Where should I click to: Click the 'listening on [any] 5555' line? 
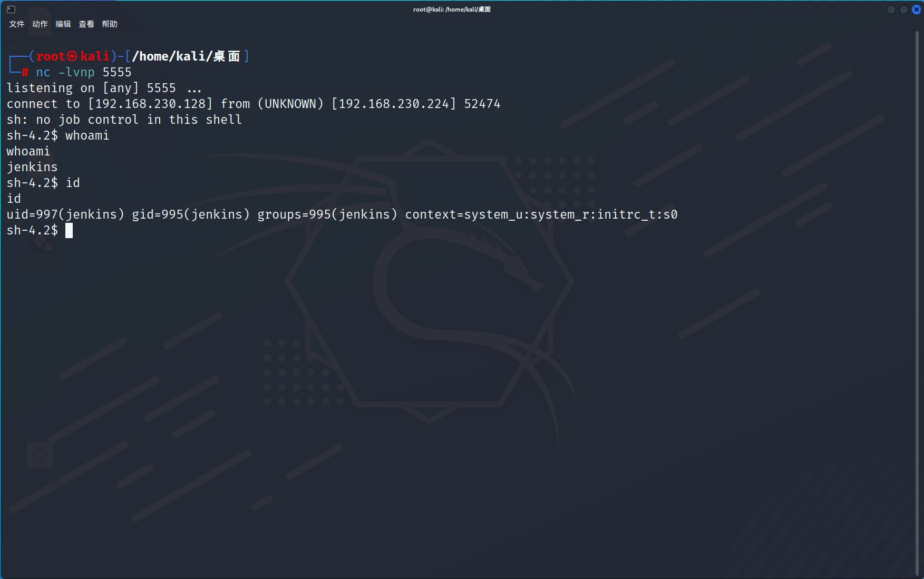[104, 88]
